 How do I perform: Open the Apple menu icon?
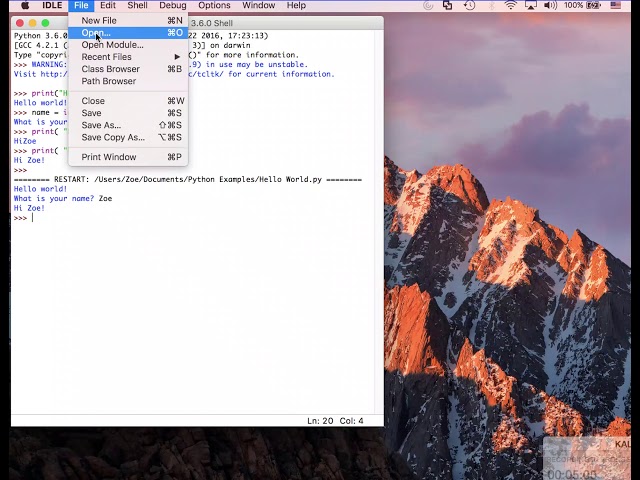point(25,5)
